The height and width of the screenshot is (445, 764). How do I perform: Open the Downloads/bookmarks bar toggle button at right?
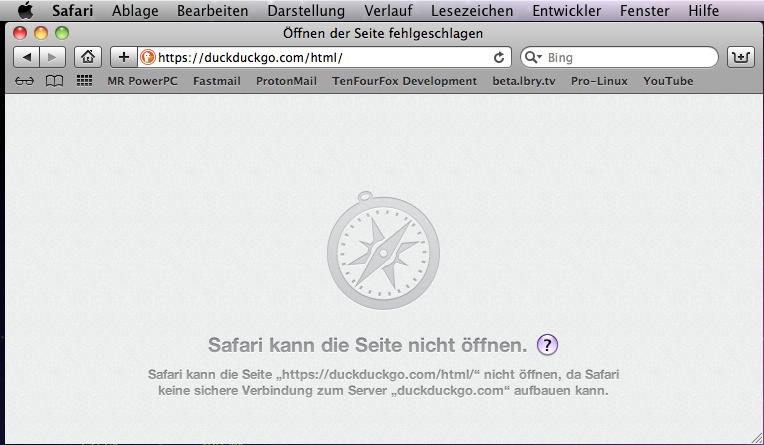point(741,57)
